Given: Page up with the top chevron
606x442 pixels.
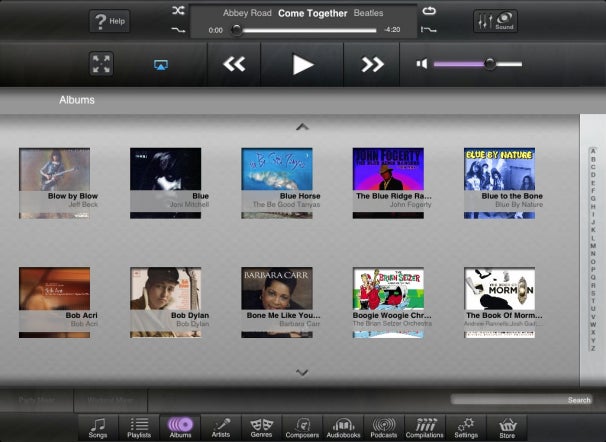Looking at the screenshot, I should 302,127.
